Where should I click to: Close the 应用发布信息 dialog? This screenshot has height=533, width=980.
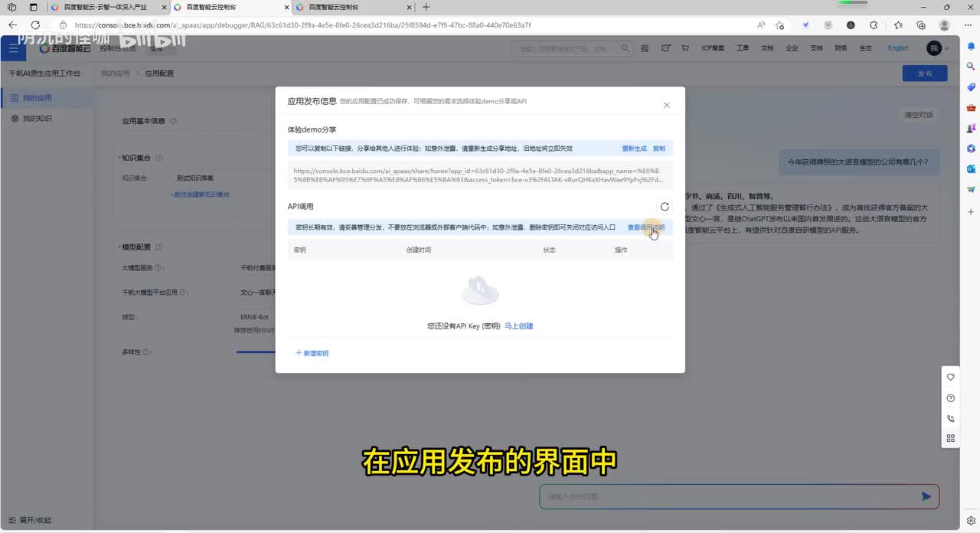666,105
